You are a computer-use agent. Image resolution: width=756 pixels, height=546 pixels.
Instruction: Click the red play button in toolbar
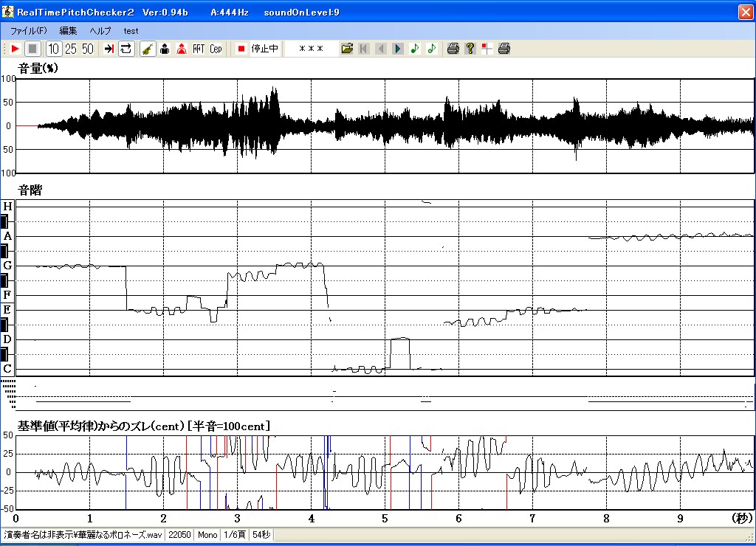[x=15, y=49]
